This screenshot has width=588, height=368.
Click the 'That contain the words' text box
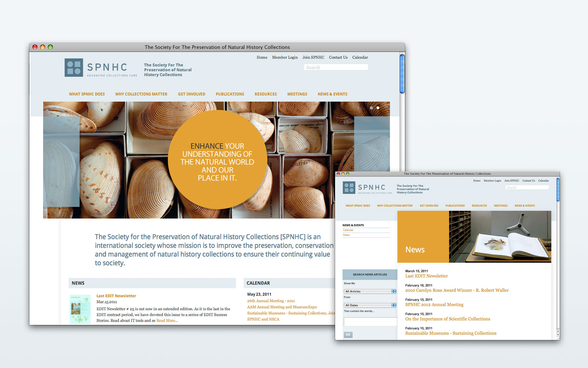coord(370,322)
